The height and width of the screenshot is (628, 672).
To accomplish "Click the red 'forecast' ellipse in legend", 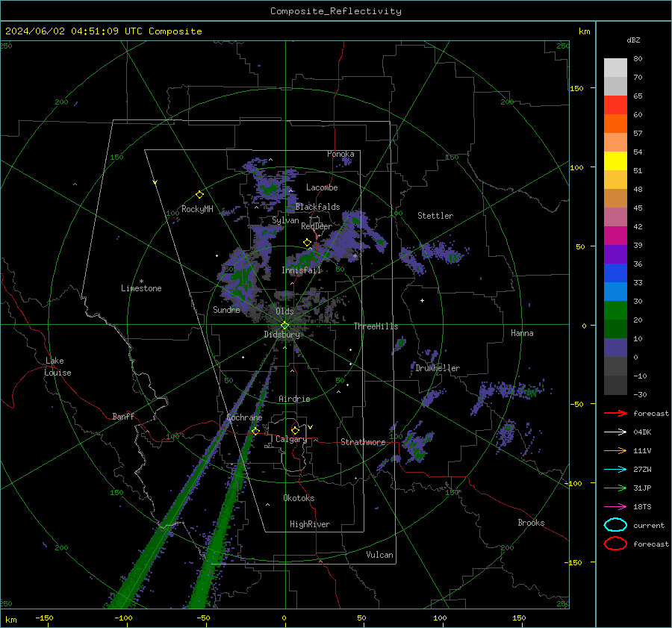I will pyautogui.click(x=615, y=544).
